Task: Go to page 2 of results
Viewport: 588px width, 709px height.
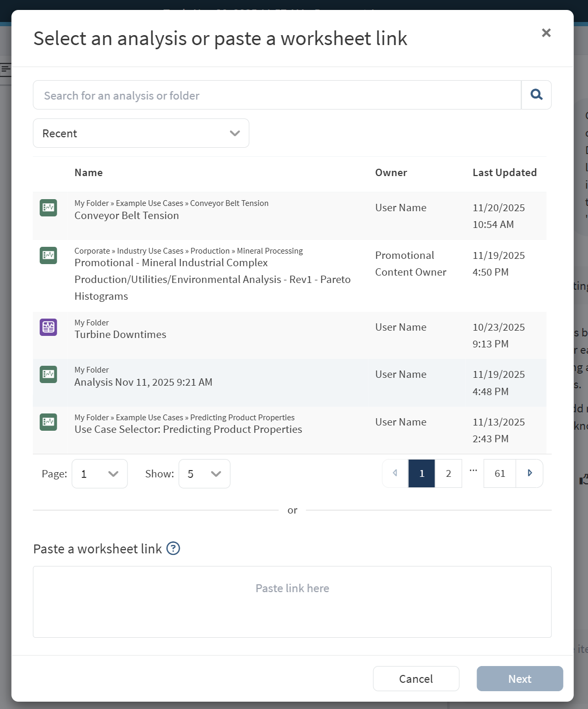Action: [449, 474]
